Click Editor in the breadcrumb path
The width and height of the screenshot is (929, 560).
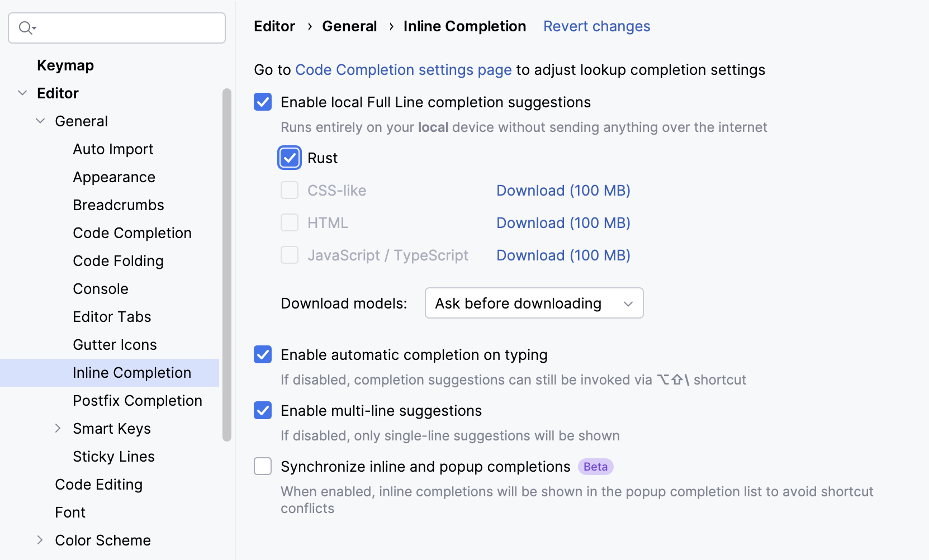[274, 26]
